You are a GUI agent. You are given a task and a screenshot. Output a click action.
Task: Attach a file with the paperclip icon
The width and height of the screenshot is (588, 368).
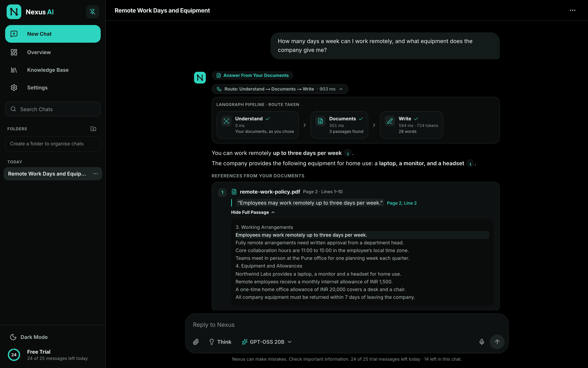click(x=196, y=342)
